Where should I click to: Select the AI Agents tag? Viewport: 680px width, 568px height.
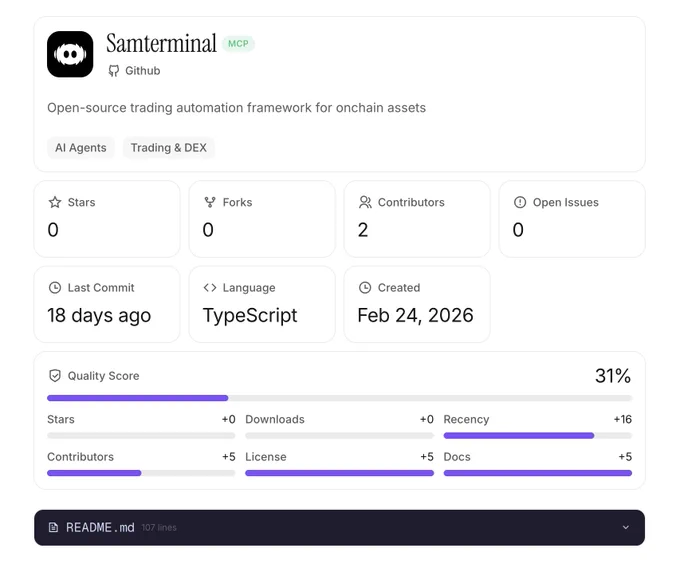pos(81,148)
